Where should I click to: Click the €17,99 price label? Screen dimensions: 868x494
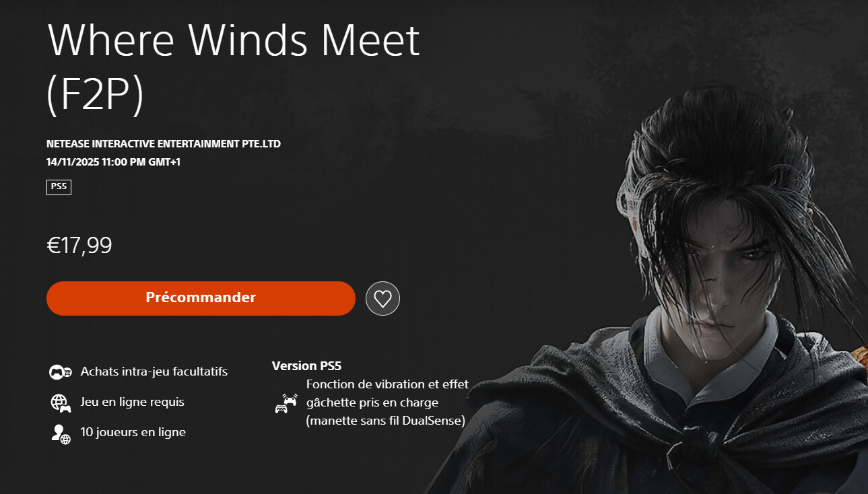(x=79, y=246)
